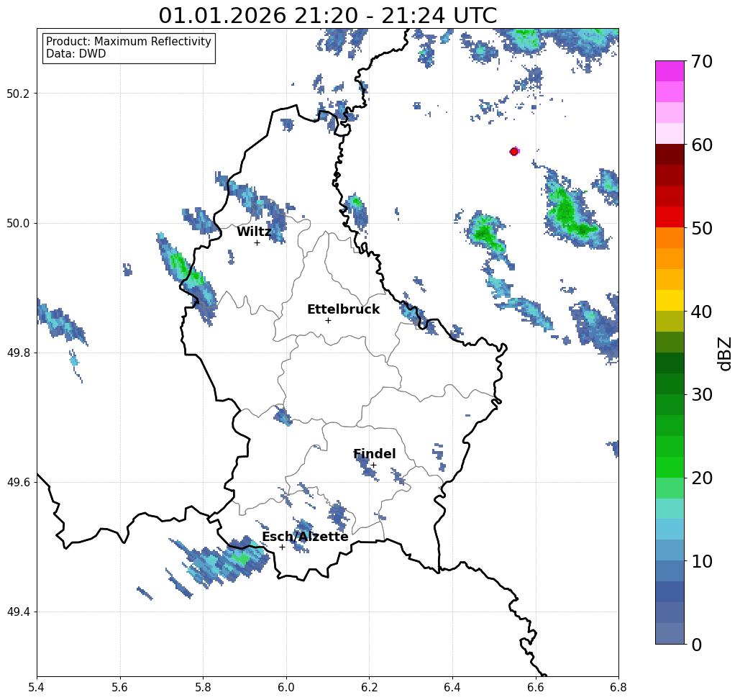
Task: Click the Esch/Alzette station label
Action: click(x=305, y=537)
